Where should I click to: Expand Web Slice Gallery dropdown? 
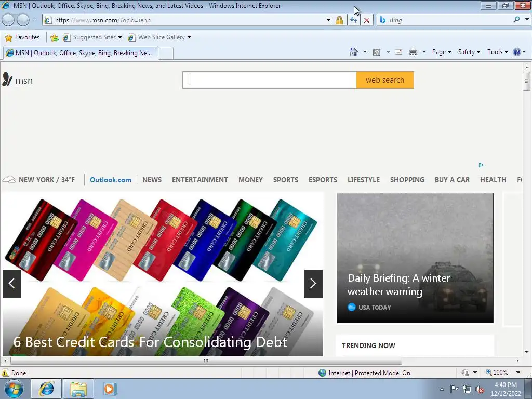(189, 37)
